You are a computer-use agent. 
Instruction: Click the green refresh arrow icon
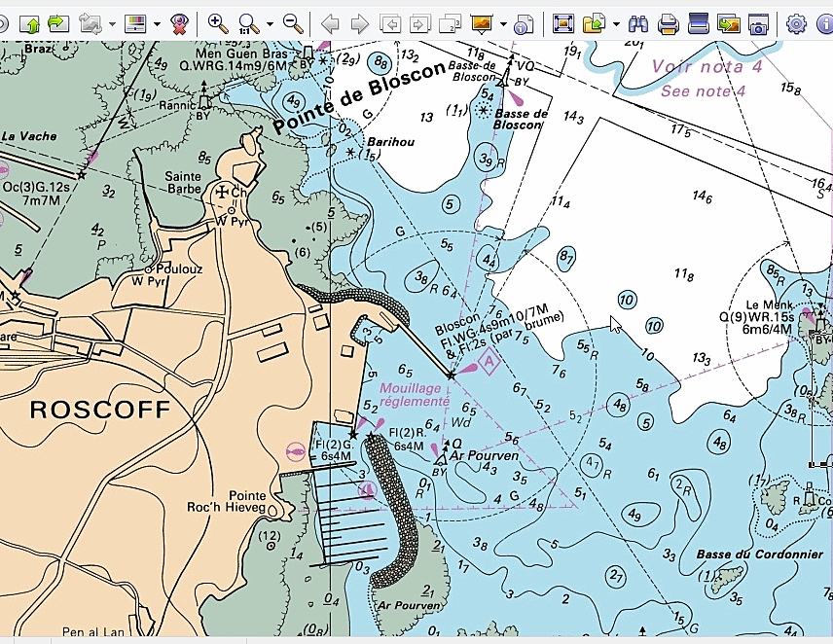[x=58, y=24]
